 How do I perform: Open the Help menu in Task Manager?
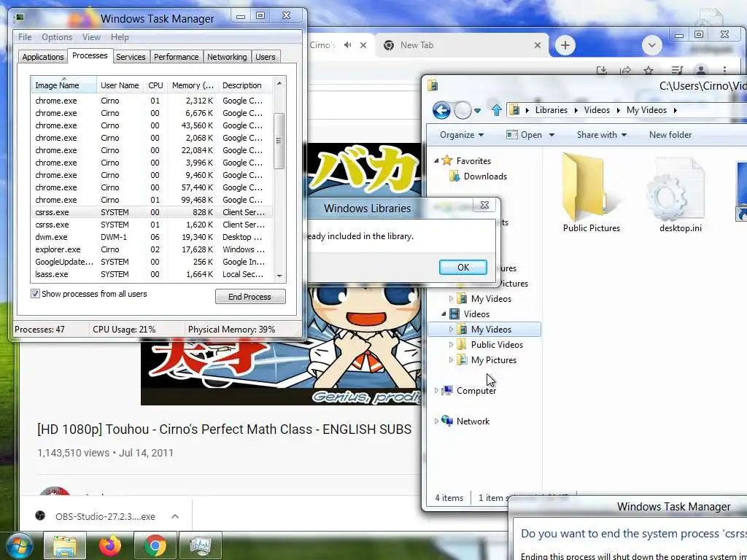tap(120, 37)
